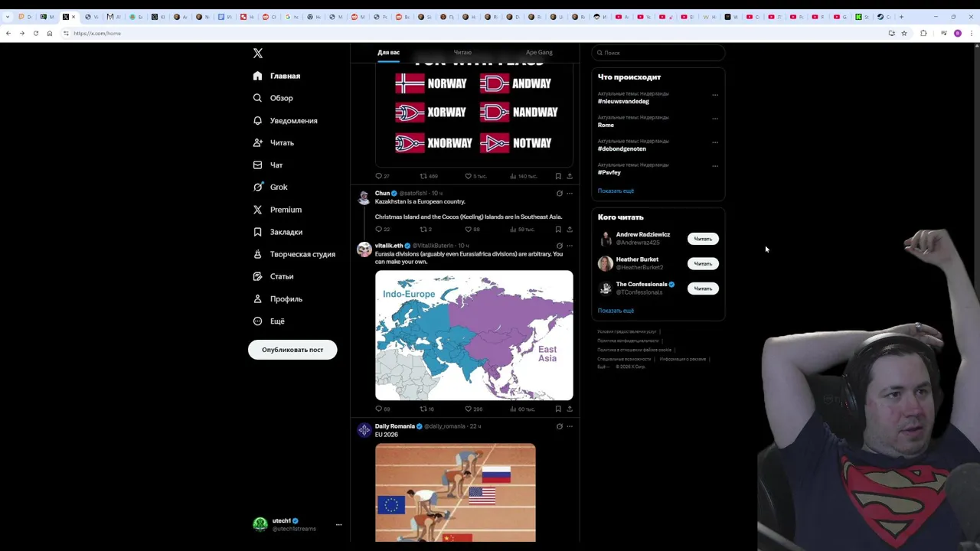Open vitalik.eth's profile avatar
The image size is (980, 551).
(364, 249)
